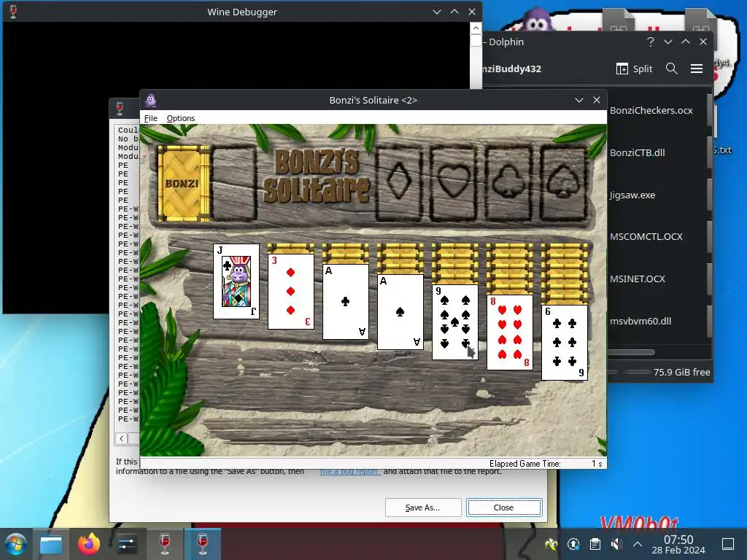Open the search icon in Dolphin
The image size is (747, 560).
[672, 69]
